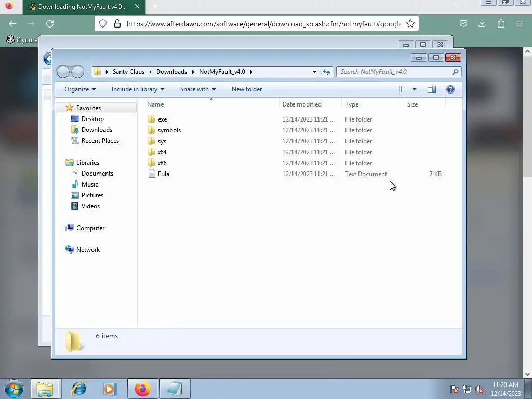The width and height of the screenshot is (532, 399).
Task: Open Libraries in navigation pane
Action: [x=87, y=163]
